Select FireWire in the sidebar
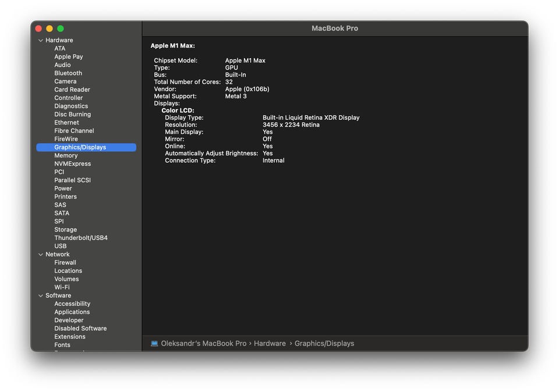Screen dimensions: 559x392 (x=66, y=139)
